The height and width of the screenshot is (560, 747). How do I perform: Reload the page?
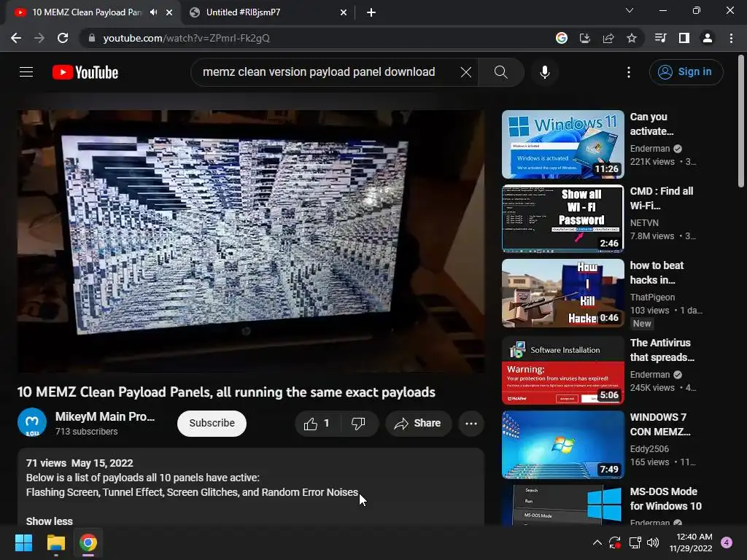click(63, 38)
